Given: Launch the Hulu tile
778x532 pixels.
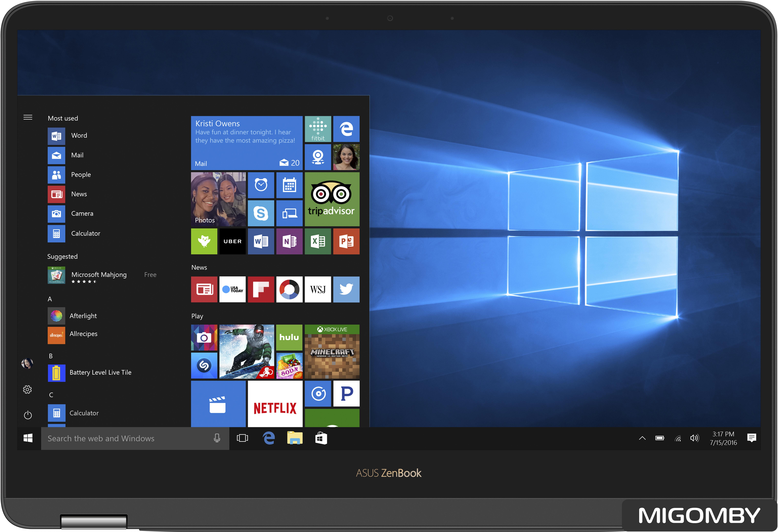Looking at the screenshot, I should tap(289, 338).
